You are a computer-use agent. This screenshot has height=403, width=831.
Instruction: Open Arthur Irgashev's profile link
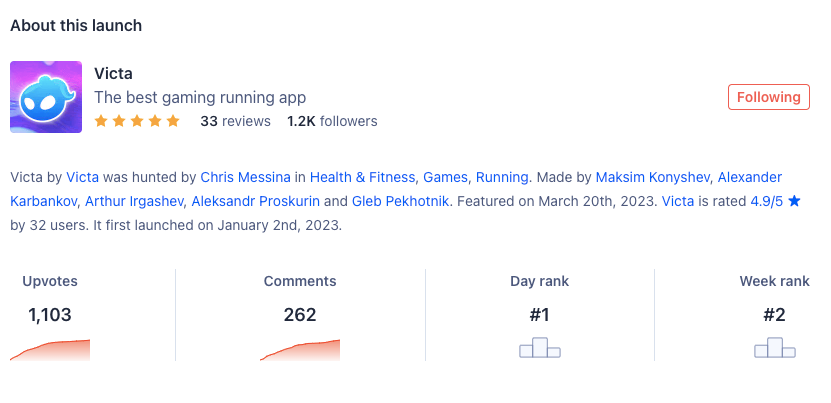(x=134, y=201)
